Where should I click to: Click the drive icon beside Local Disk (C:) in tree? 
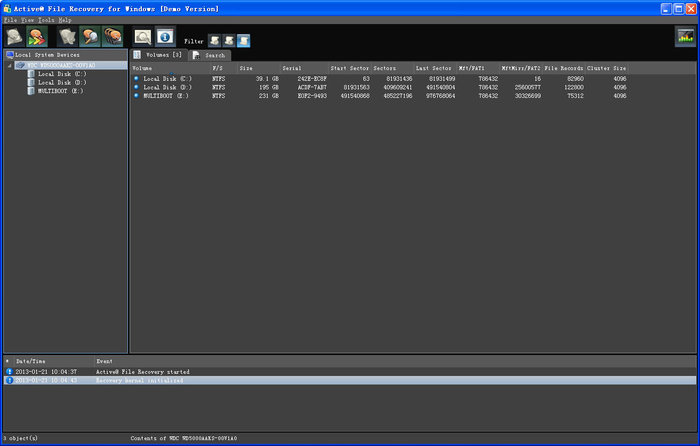(x=31, y=74)
